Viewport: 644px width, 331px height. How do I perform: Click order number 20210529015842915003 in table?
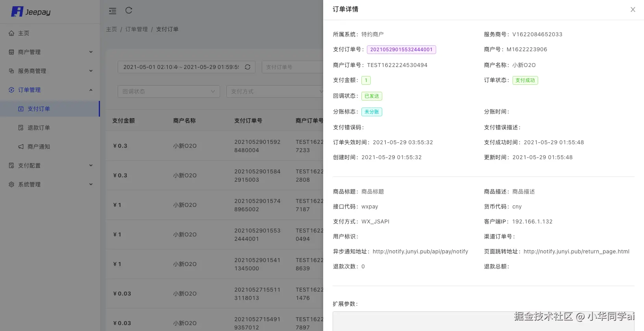click(257, 175)
